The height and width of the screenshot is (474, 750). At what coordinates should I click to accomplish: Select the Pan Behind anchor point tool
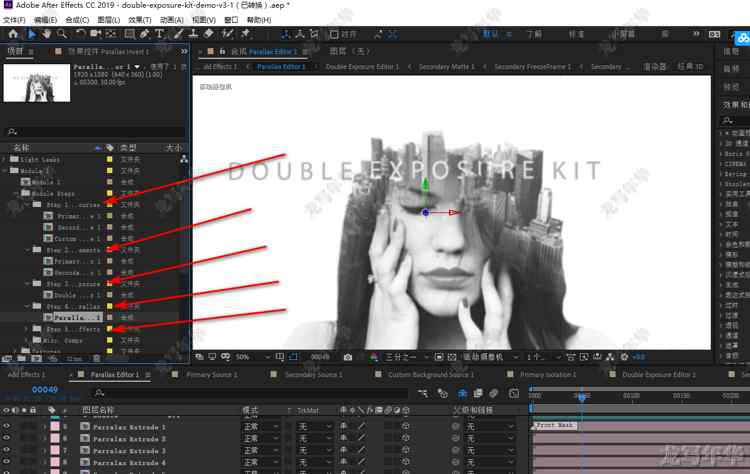(x=111, y=34)
